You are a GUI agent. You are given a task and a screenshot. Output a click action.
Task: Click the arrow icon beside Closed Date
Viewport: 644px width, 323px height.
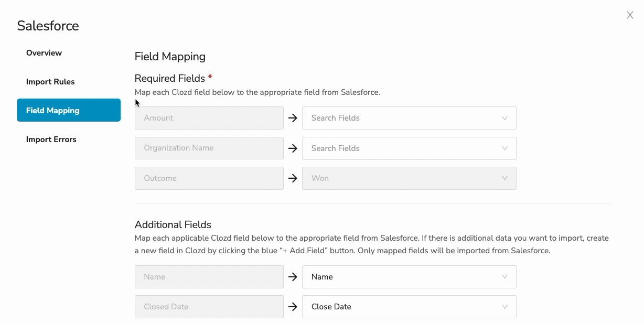coord(292,307)
